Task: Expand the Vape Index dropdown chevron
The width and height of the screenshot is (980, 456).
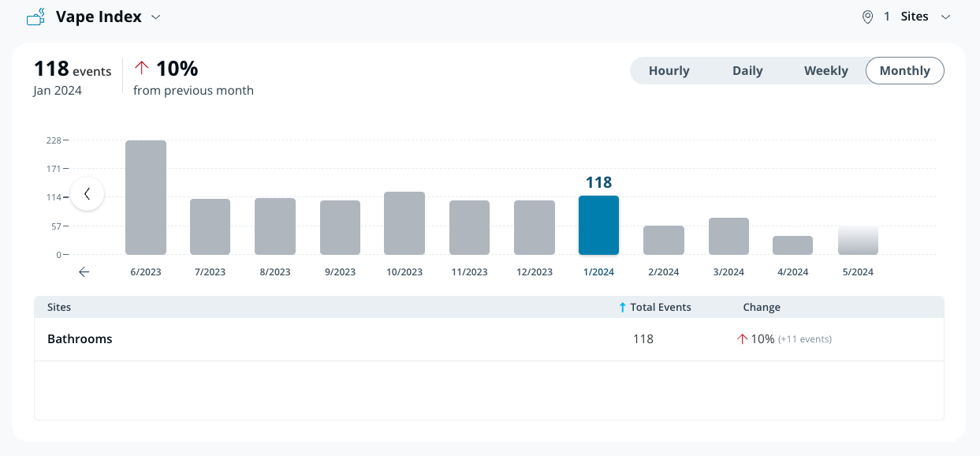Action: click(156, 17)
